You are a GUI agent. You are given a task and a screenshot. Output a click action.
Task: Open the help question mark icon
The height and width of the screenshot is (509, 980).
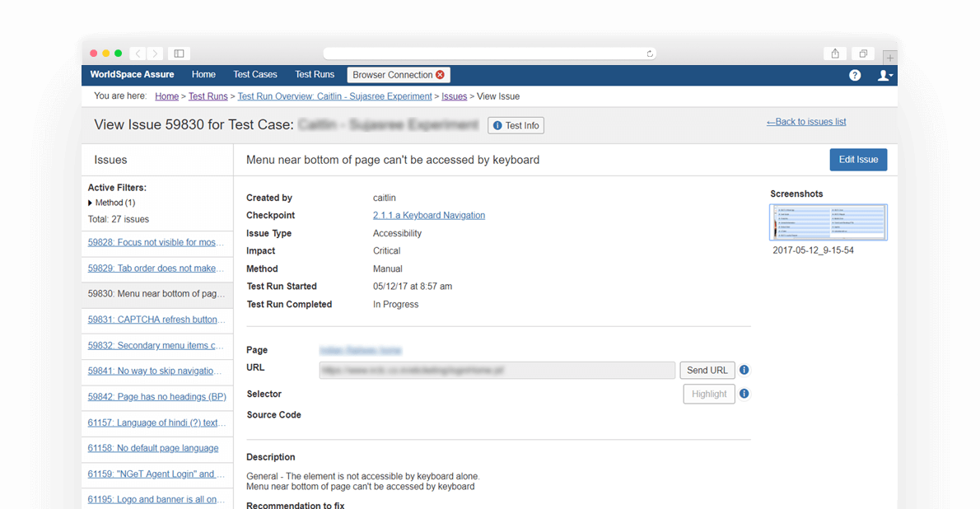pos(855,75)
